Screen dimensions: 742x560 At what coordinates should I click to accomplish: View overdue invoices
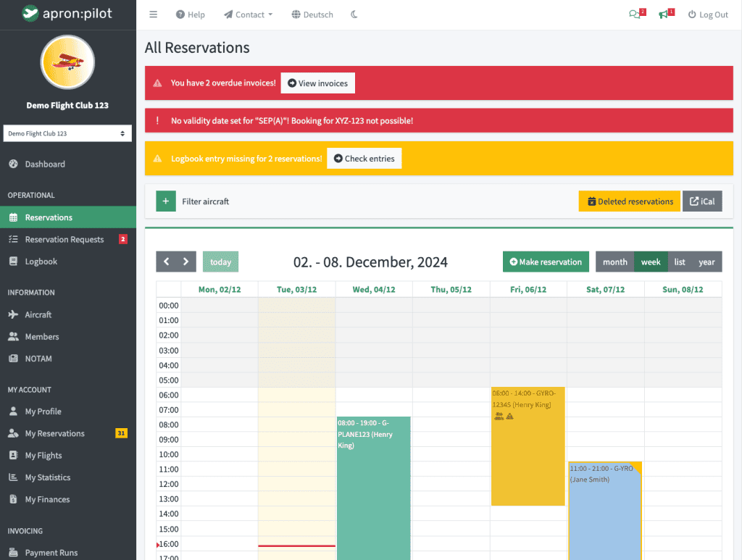[x=318, y=83]
